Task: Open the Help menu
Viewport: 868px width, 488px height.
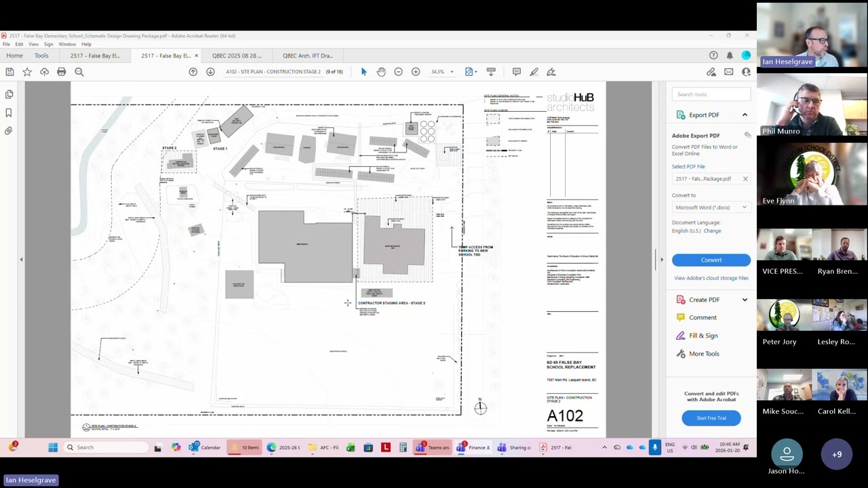Action: [86, 45]
